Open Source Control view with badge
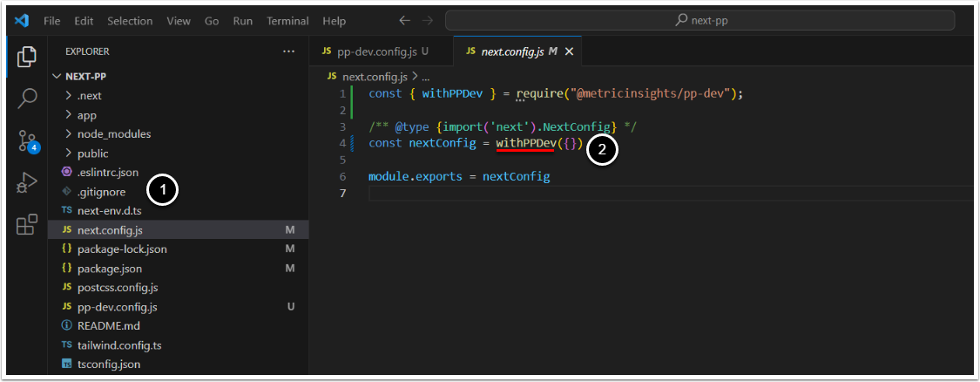This screenshot has height=382, width=980. (x=27, y=141)
